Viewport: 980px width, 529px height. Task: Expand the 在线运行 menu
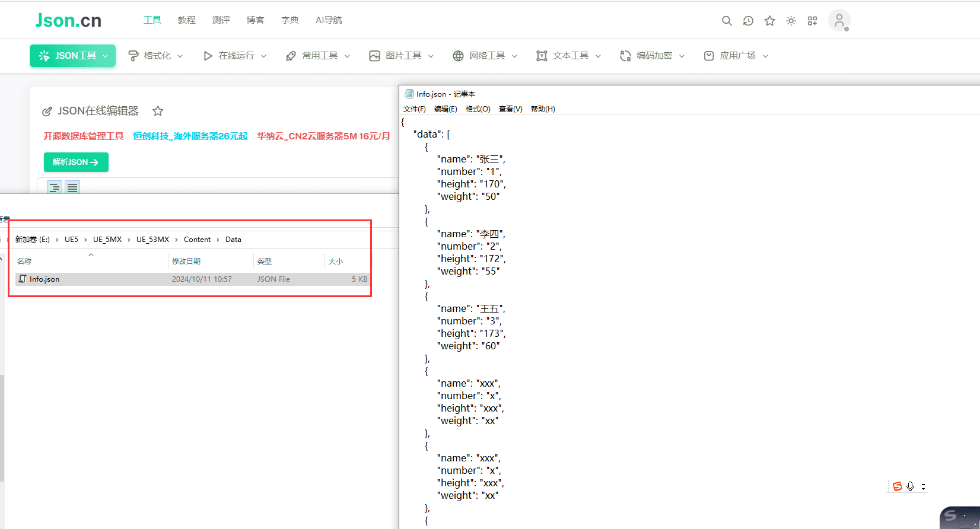click(235, 56)
